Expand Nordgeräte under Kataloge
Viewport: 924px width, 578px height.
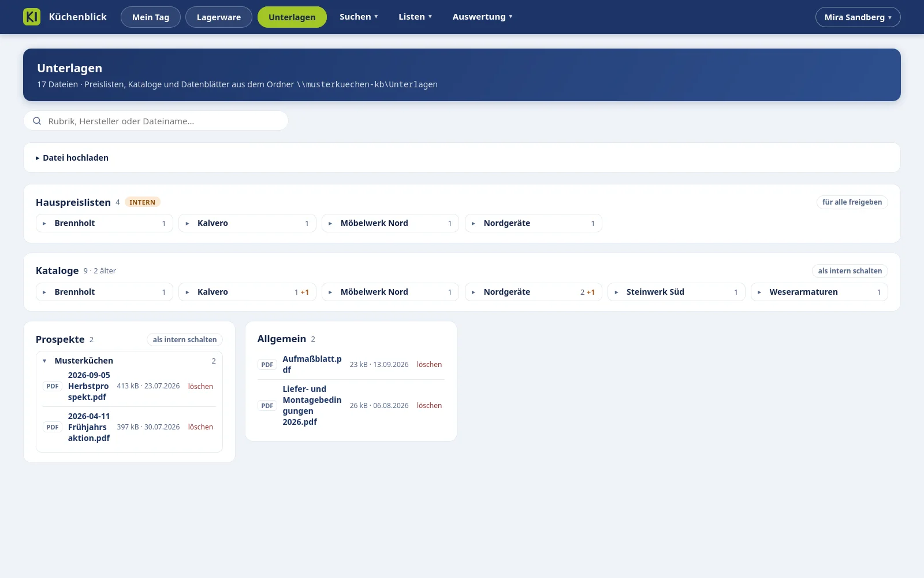pos(534,292)
